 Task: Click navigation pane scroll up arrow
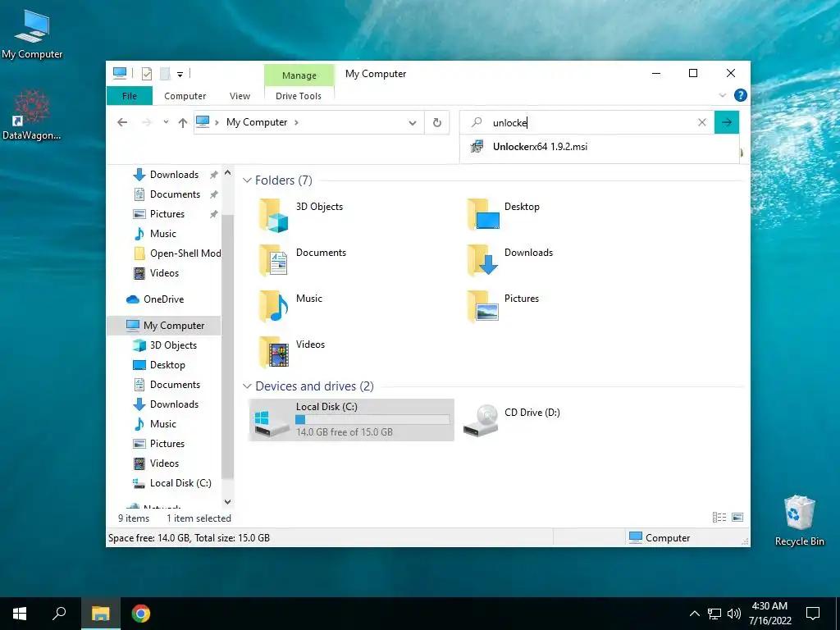point(228,172)
